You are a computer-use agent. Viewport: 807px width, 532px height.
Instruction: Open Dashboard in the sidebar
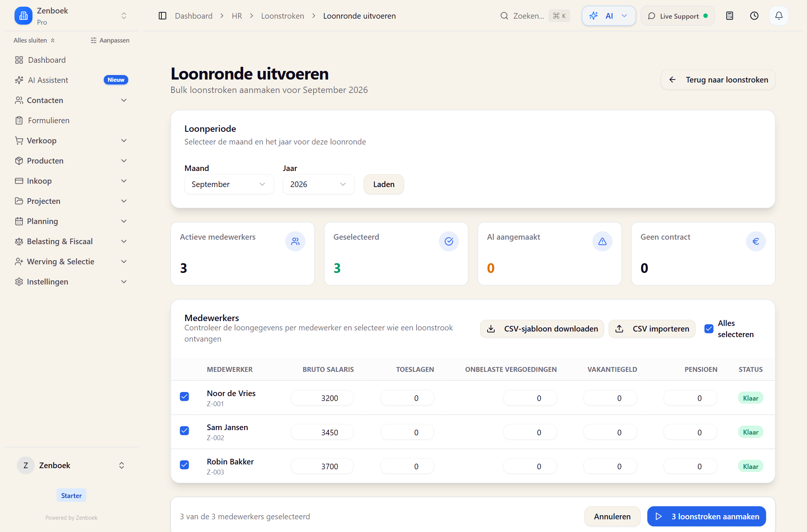(x=71, y=60)
